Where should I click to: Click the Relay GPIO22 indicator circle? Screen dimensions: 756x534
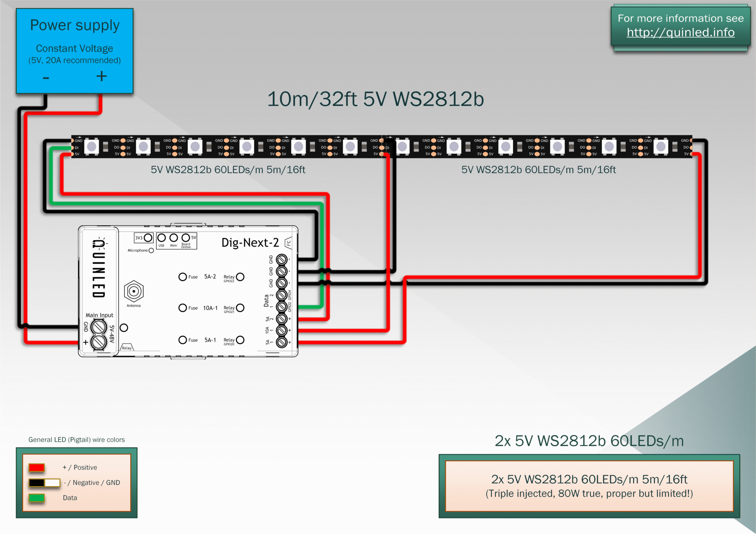[240, 277]
